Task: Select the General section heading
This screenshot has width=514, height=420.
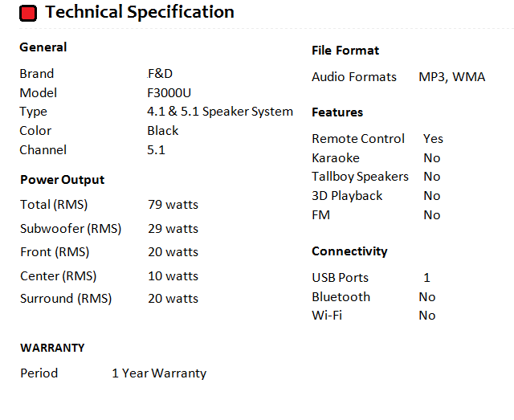Action: pos(43,47)
